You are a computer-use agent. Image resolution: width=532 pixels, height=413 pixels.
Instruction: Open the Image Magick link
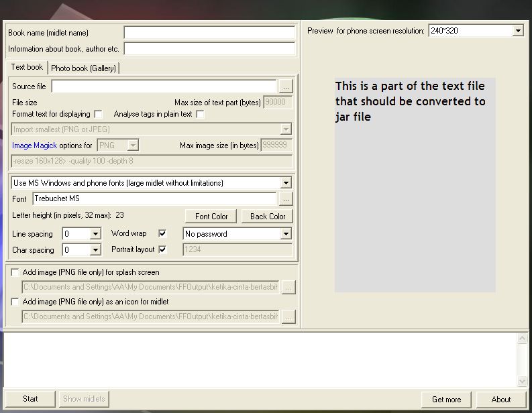click(x=34, y=145)
